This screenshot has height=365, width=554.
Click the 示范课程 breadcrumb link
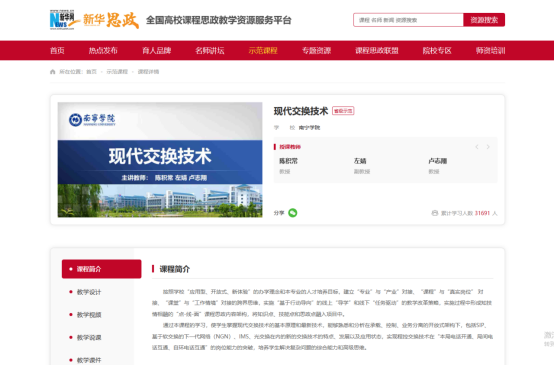[x=117, y=72]
